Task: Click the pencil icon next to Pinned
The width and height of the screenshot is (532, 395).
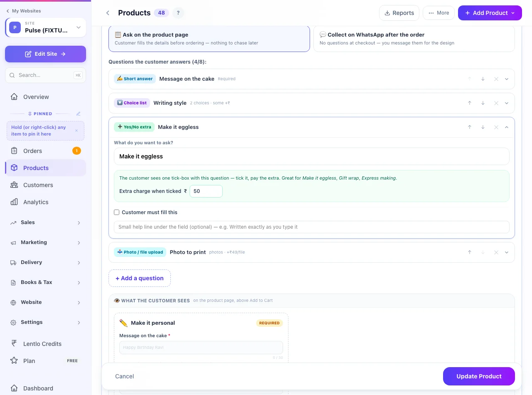Action: 78,114
